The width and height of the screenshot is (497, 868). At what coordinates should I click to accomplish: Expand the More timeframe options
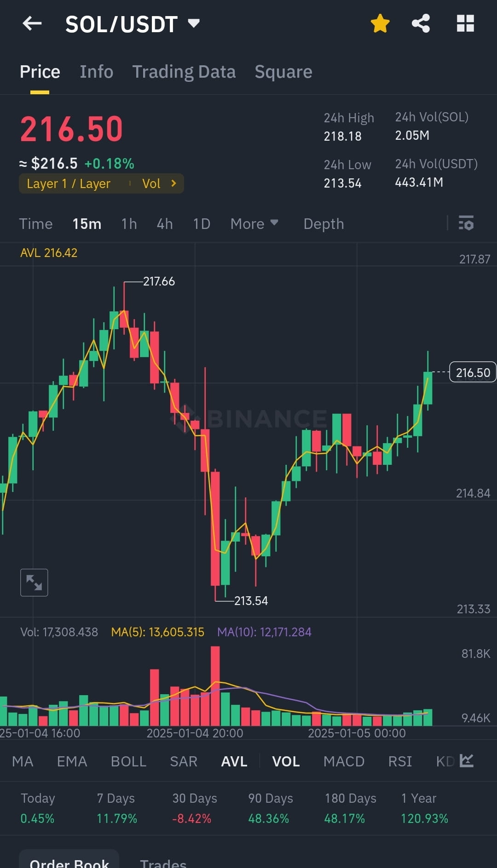[x=254, y=224]
